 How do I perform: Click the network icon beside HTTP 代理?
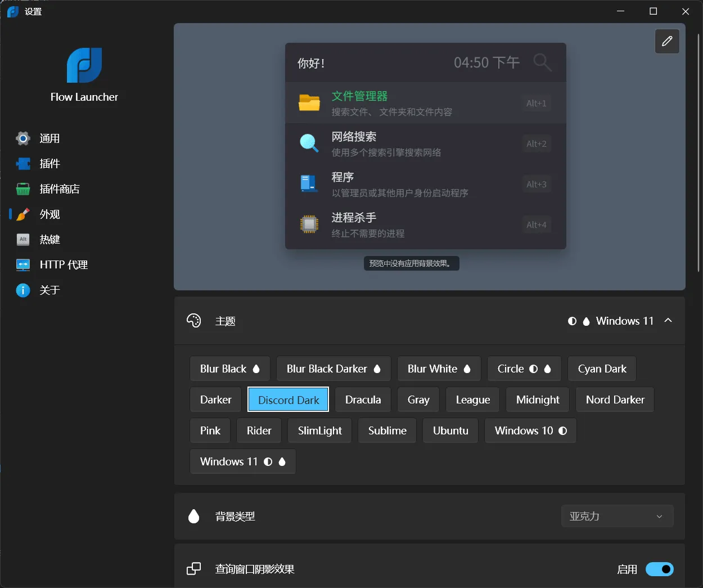coord(23,265)
